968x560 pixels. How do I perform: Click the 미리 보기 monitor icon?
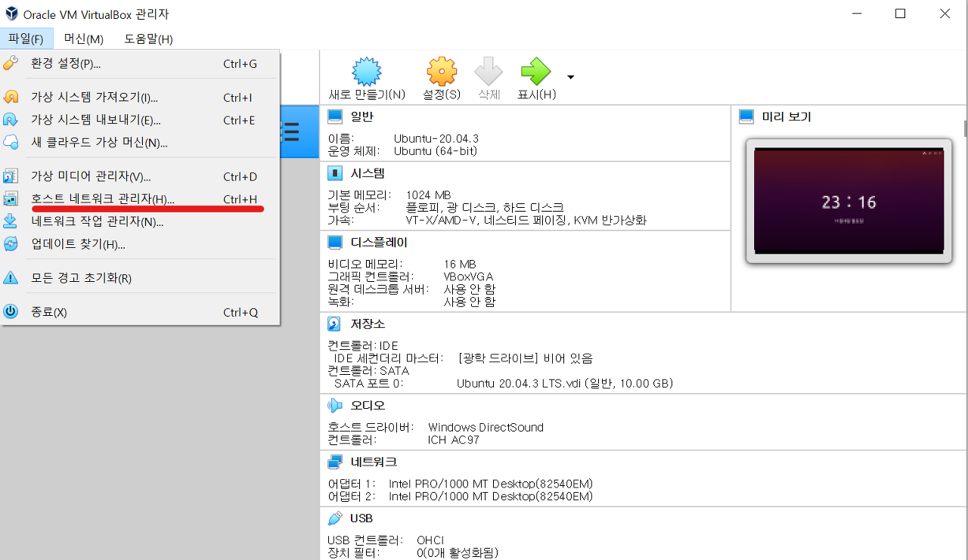[x=746, y=116]
